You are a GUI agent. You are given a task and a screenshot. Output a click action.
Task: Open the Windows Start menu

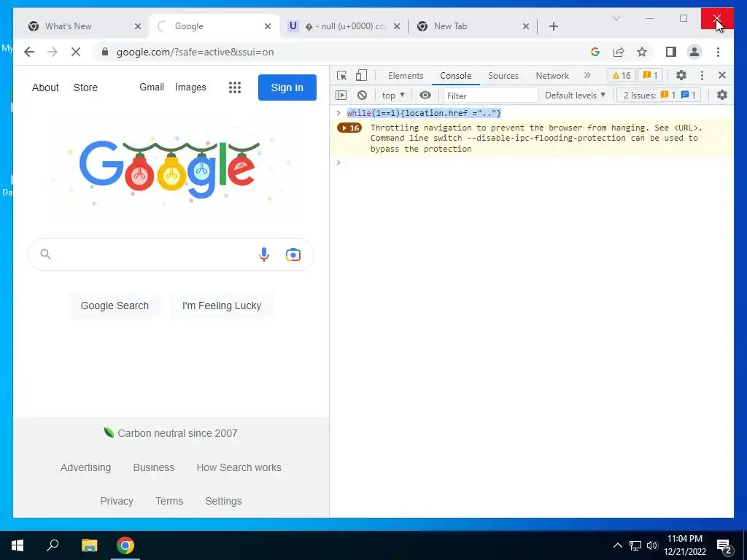(18, 545)
